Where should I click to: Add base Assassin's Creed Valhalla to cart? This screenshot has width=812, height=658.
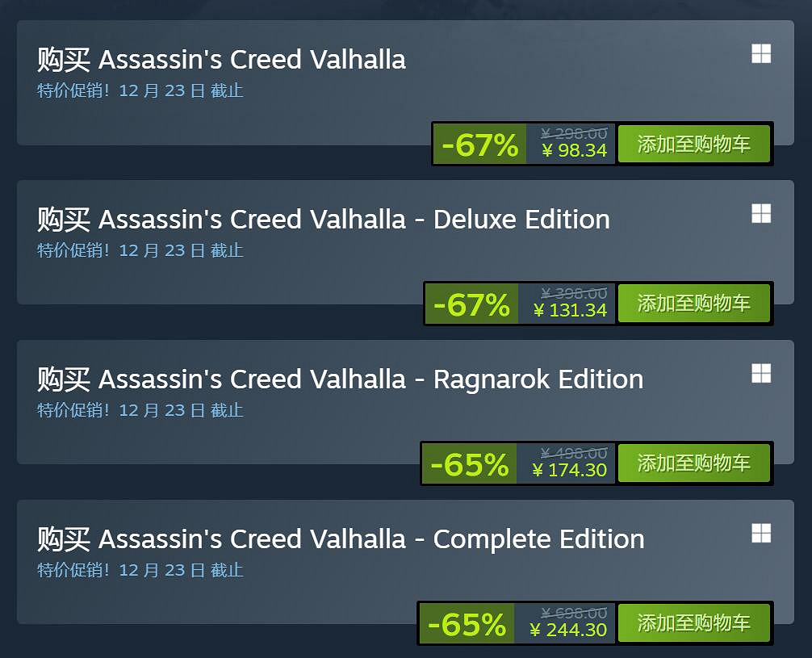click(693, 145)
